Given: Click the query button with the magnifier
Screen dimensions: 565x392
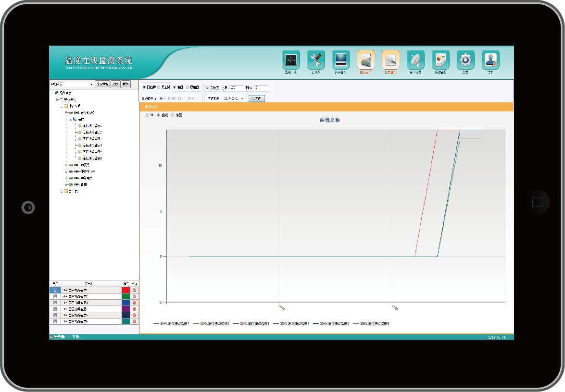Looking at the screenshot, I should (x=257, y=98).
